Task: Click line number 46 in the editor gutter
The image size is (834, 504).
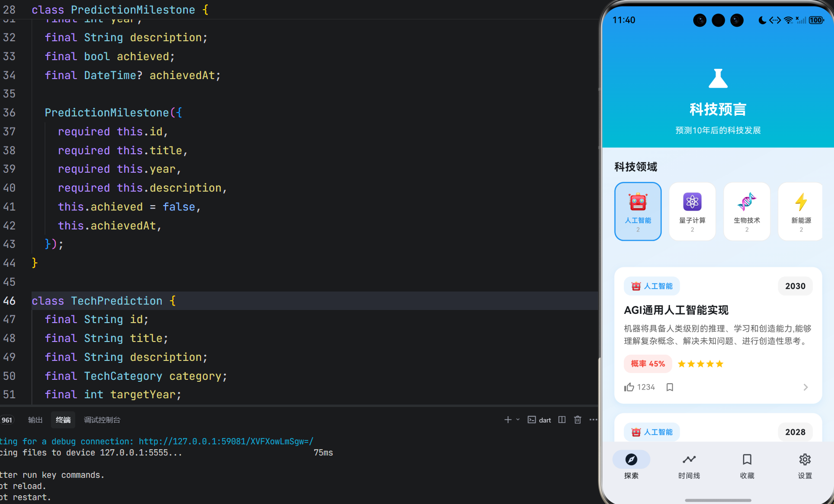Action: pos(9,301)
